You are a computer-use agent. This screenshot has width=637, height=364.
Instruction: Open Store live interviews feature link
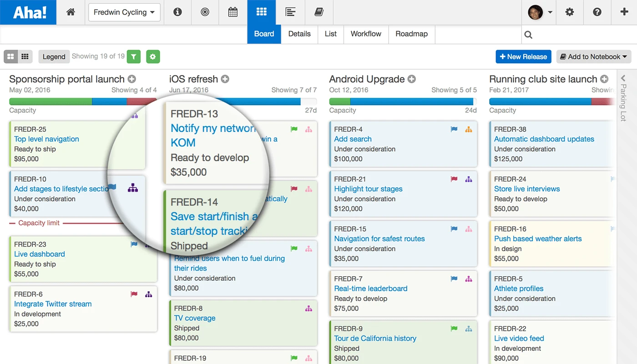527,189
